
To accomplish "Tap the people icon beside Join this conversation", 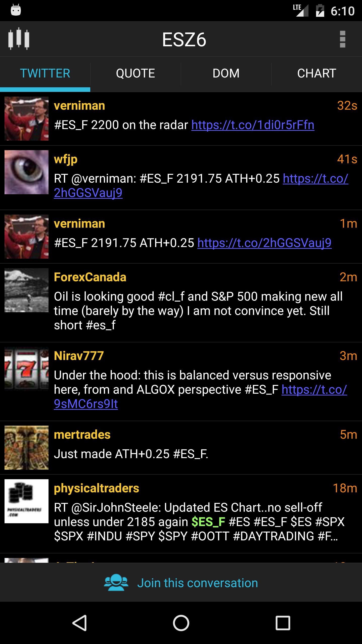I will click(x=116, y=583).
